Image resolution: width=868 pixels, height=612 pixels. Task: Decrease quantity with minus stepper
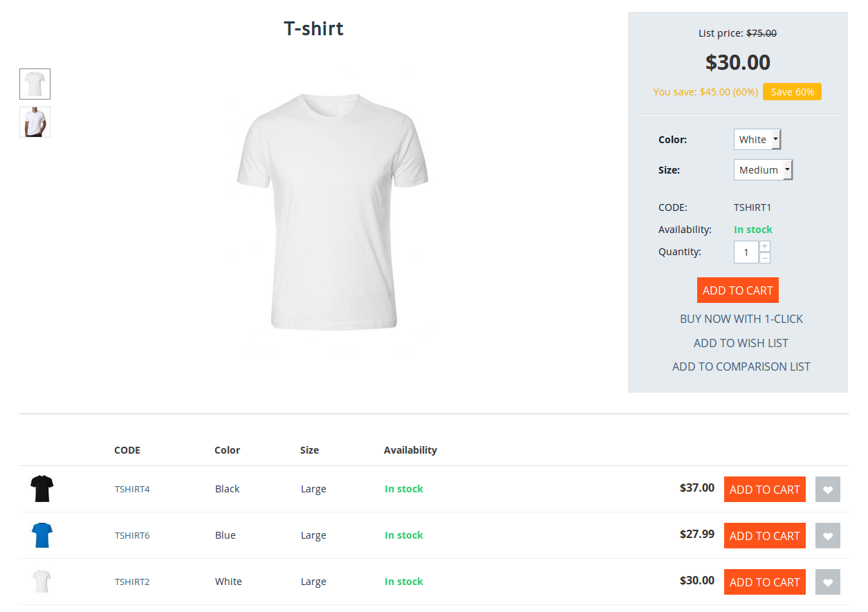[x=765, y=258]
